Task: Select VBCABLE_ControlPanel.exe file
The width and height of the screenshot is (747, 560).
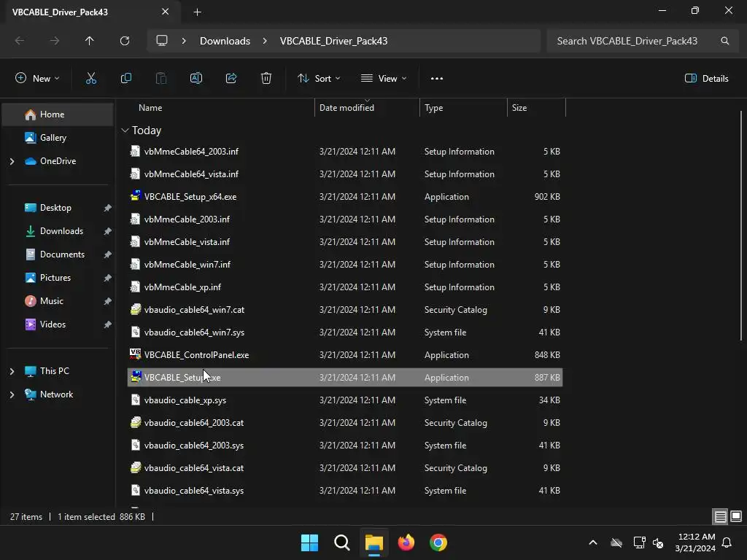Action: (345, 355)
